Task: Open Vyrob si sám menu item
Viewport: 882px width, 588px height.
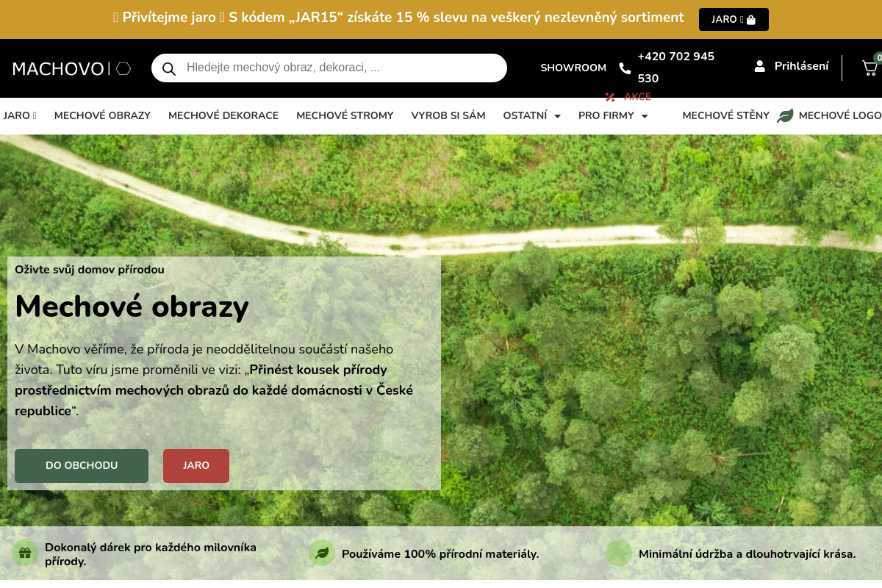Action: tap(448, 115)
